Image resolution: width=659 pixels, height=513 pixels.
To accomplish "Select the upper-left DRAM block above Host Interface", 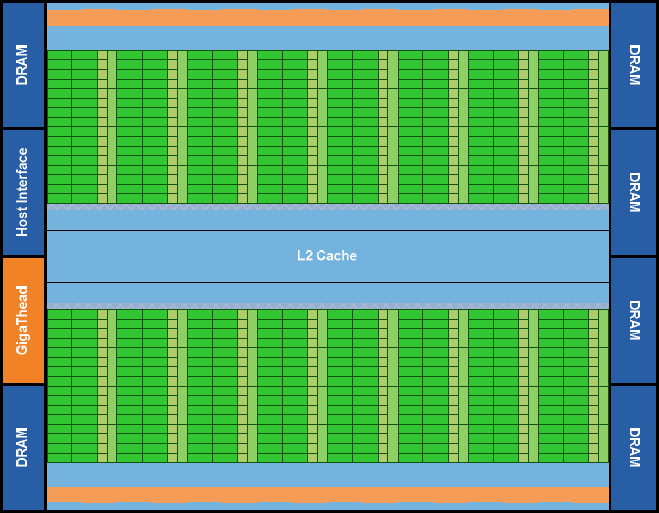I will [x=23, y=65].
